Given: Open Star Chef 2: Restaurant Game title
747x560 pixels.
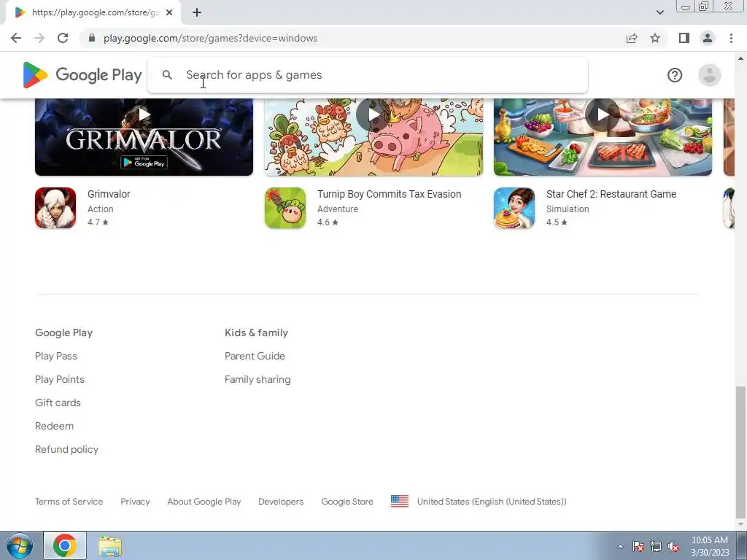Looking at the screenshot, I should point(611,194).
